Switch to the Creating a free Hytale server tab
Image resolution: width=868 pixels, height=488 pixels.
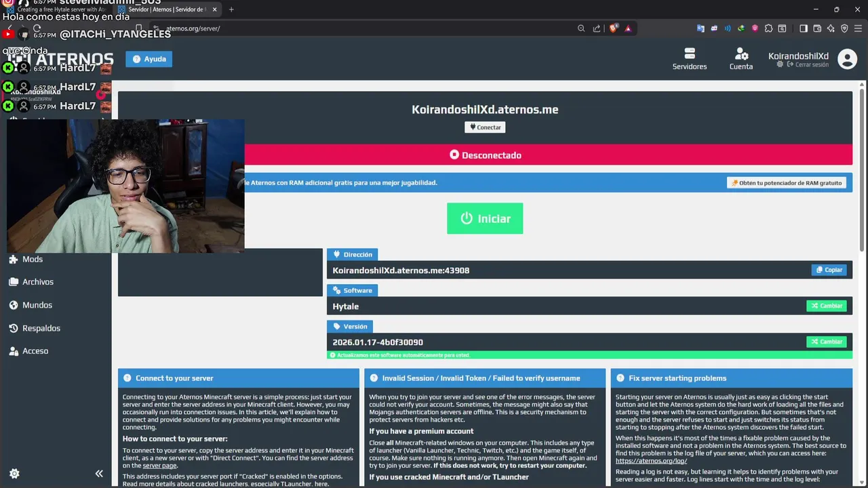pyautogui.click(x=57, y=9)
